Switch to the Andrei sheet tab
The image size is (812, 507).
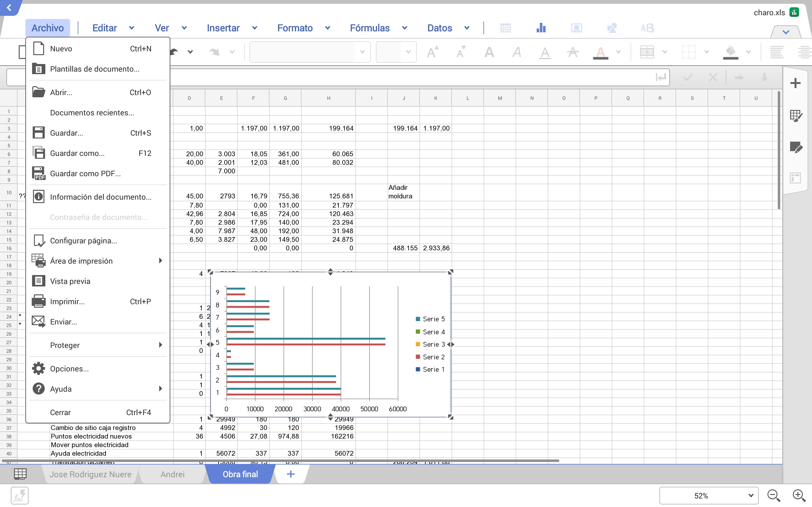click(x=172, y=474)
